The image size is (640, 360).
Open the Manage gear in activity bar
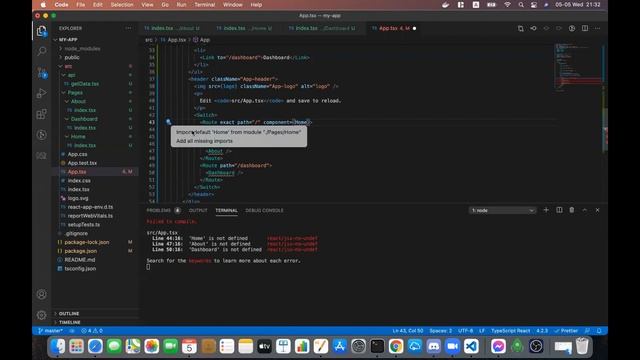point(42,315)
